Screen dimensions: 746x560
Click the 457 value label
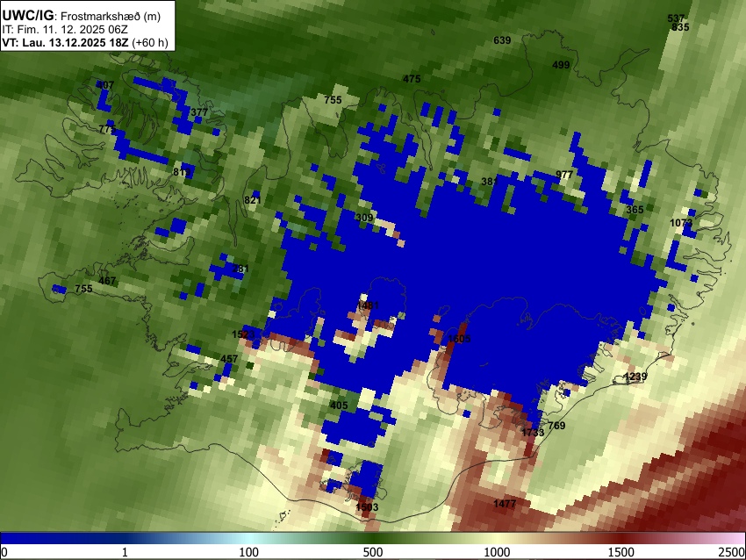point(229,359)
